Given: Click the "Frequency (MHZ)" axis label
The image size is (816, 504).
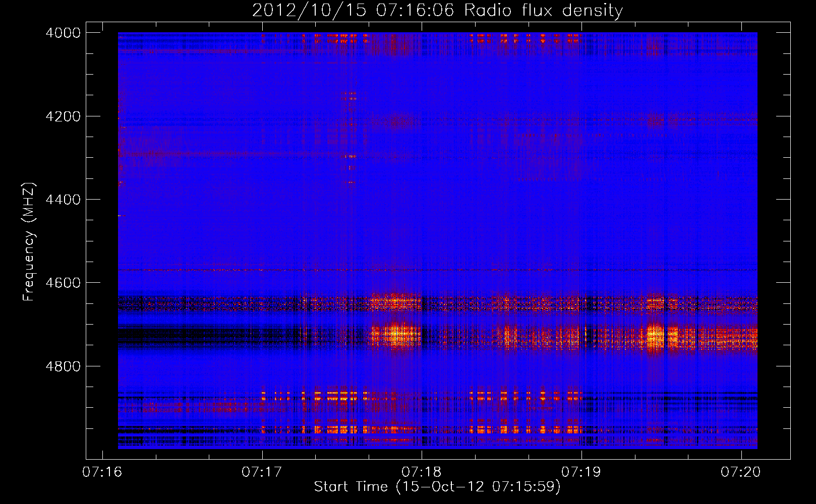Looking at the screenshot, I should 29,242.
